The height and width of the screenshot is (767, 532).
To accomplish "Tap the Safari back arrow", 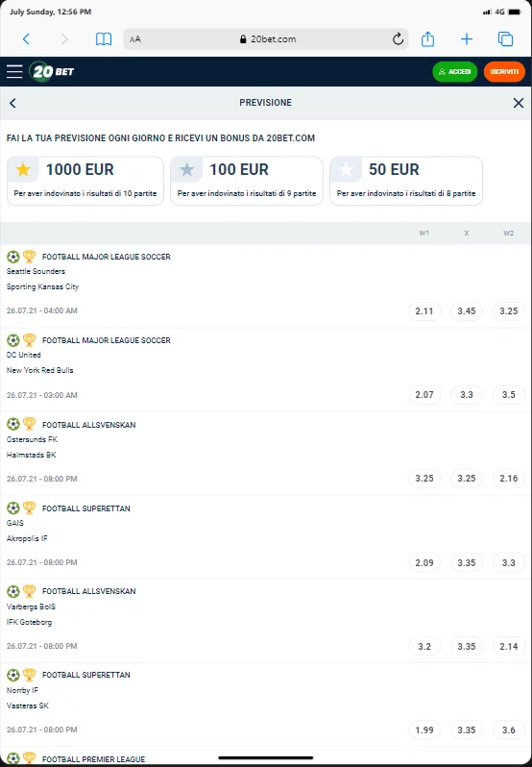I will pyautogui.click(x=26, y=39).
